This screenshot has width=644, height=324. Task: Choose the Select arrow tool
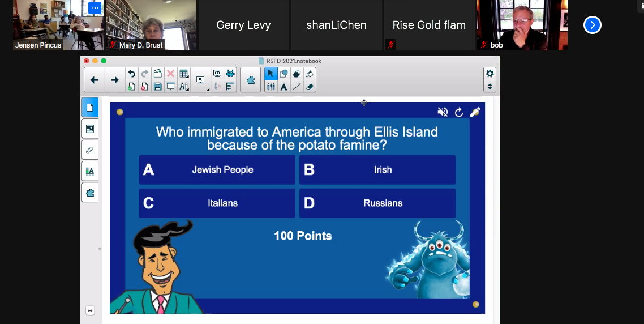pos(271,74)
